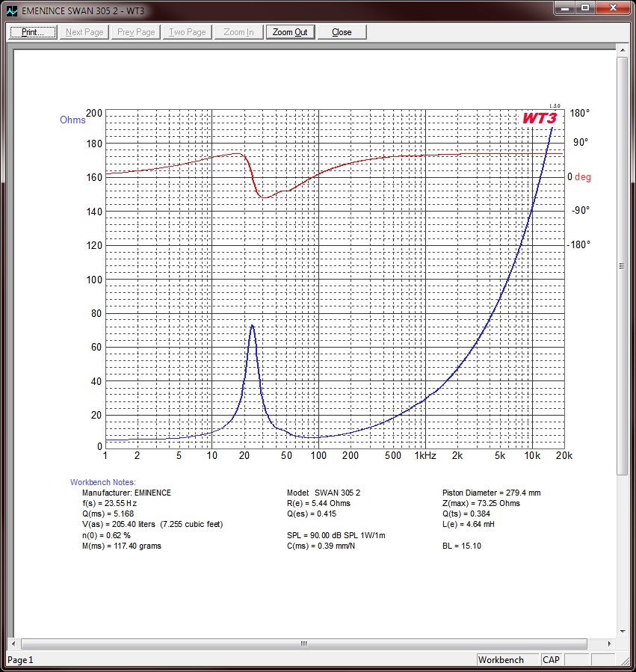Click the vertical scrollbar down arrow
The image size is (636, 672).
(623, 632)
